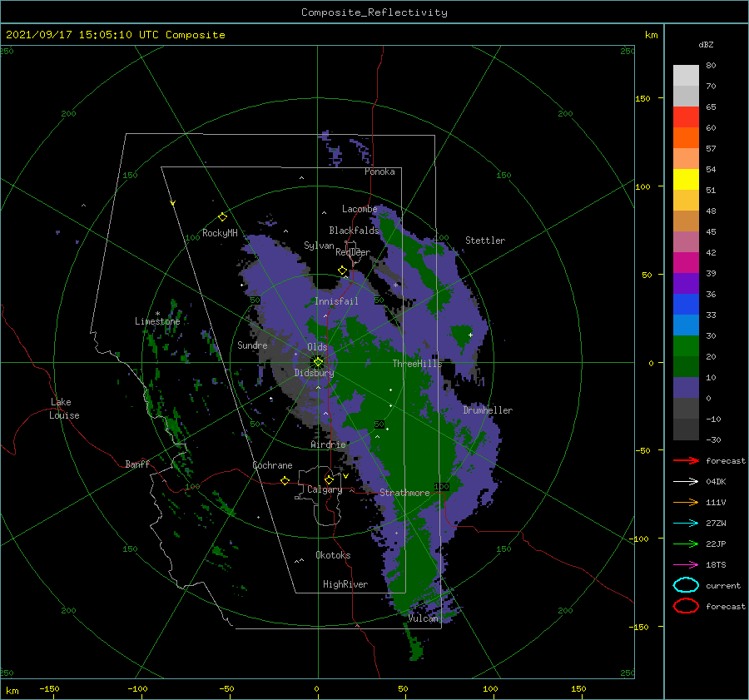Click the Vulcan city label

(424, 618)
